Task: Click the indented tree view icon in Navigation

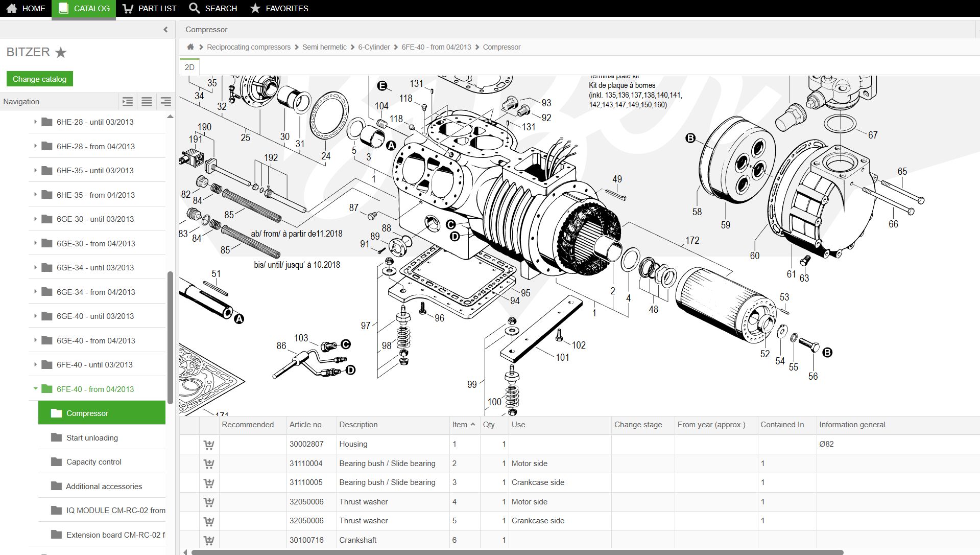Action: coord(128,102)
